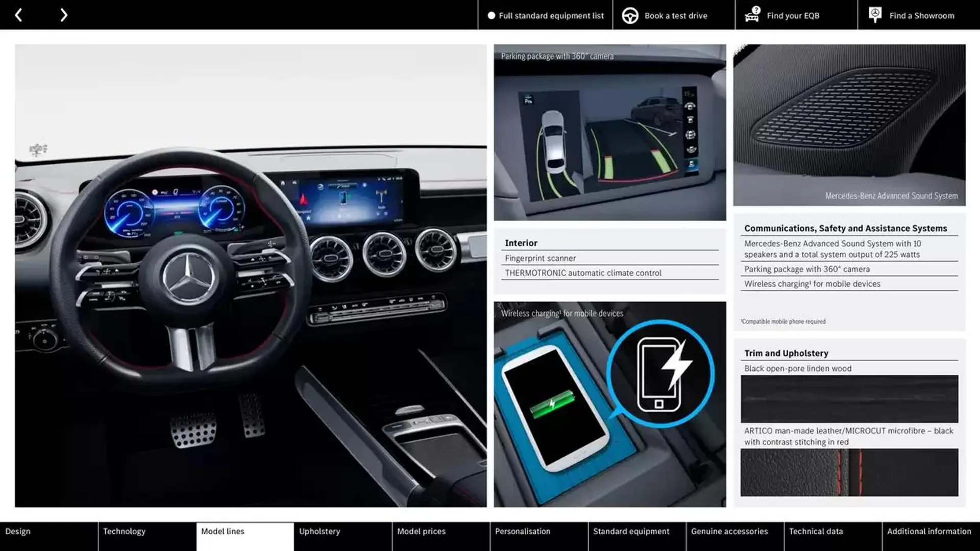
Task: Click the parking camera display thumbnail
Action: click(610, 132)
